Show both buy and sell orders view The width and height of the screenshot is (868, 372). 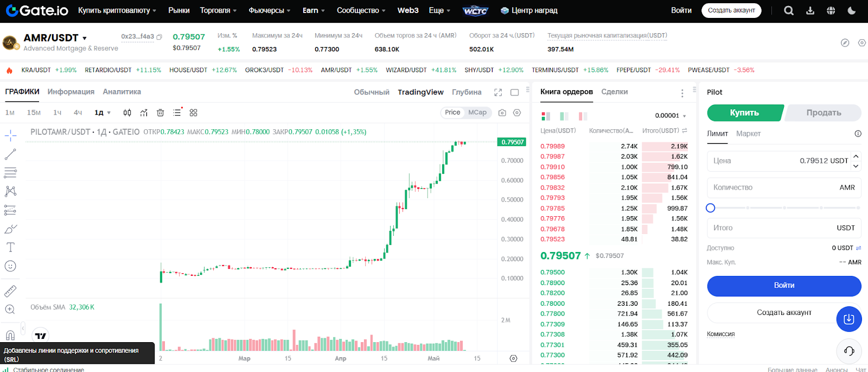pyautogui.click(x=546, y=116)
